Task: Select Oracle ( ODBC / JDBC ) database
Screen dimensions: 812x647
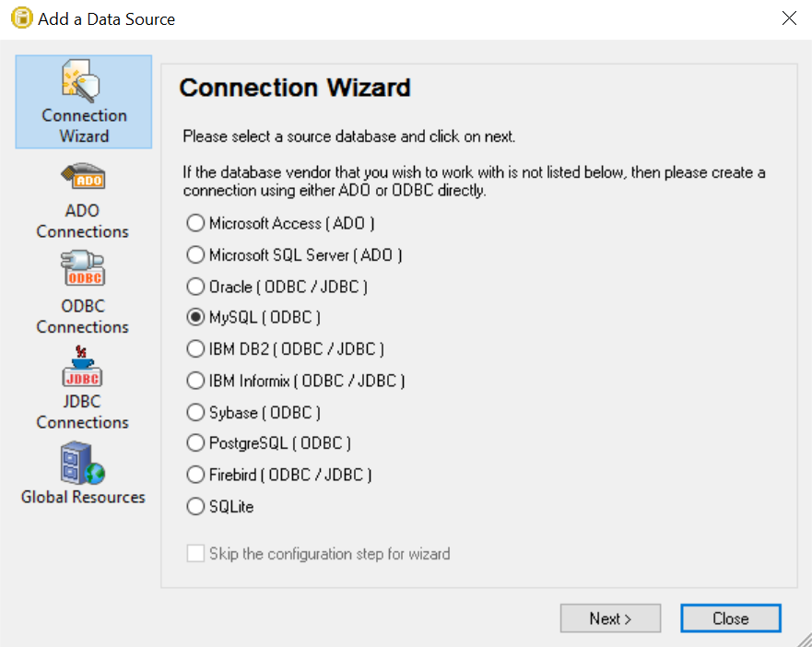Action: tap(195, 287)
